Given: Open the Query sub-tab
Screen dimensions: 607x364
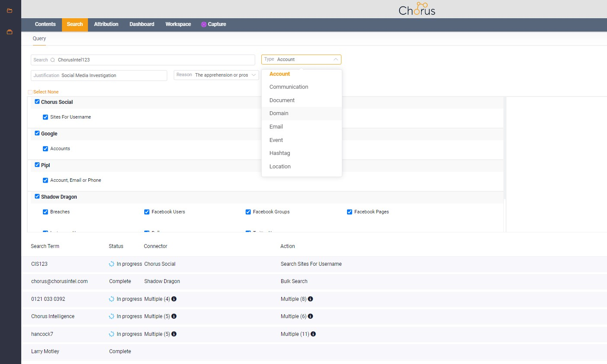Looking at the screenshot, I should (39, 39).
